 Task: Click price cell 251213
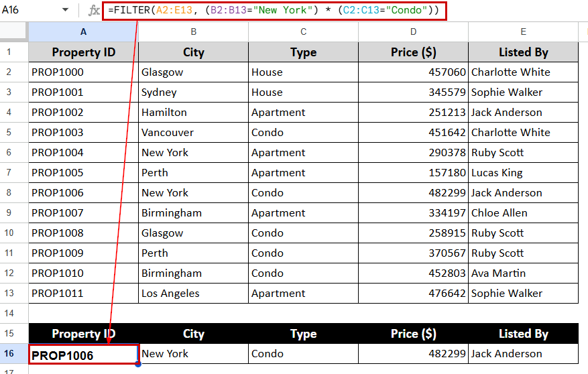tap(413, 113)
